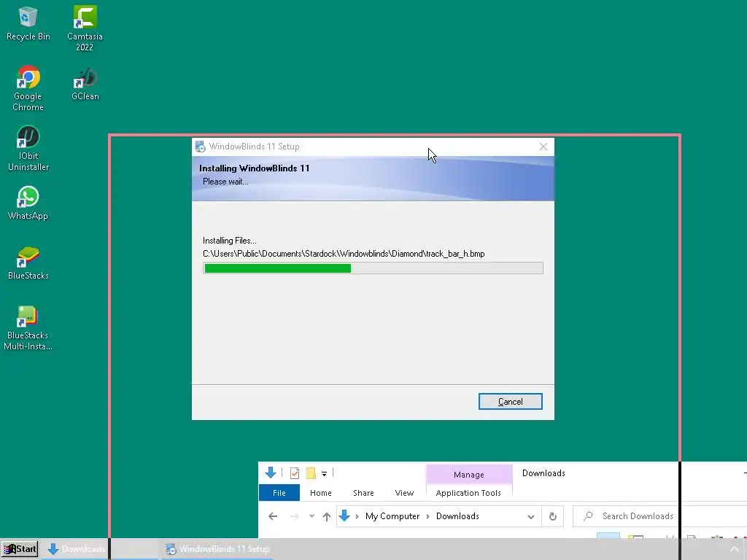
Task: Expand chevron after My Computer breadcrumb
Action: click(427, 517)
